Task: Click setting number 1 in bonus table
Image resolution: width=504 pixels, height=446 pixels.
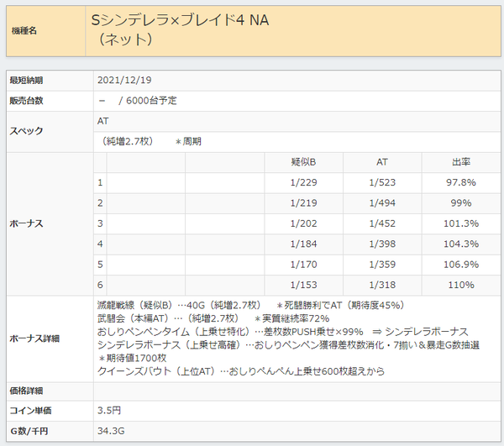Action: 100,182
